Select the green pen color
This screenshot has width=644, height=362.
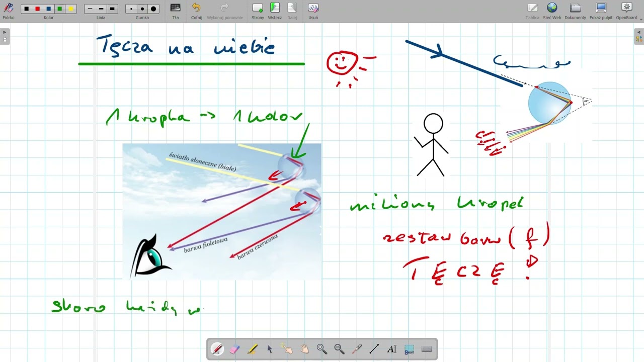60,9
